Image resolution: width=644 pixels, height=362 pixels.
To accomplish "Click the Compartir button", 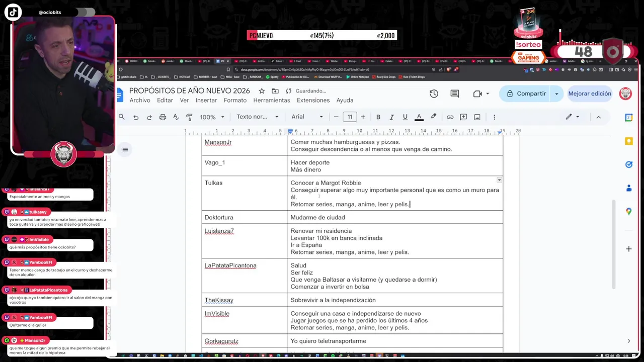I will click(525, 94).
